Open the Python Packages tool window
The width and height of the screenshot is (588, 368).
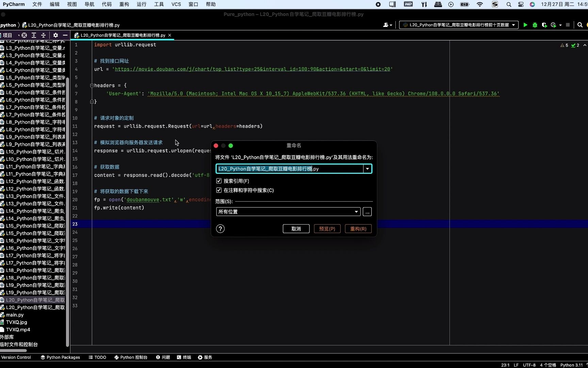click(x=60, y=357)
